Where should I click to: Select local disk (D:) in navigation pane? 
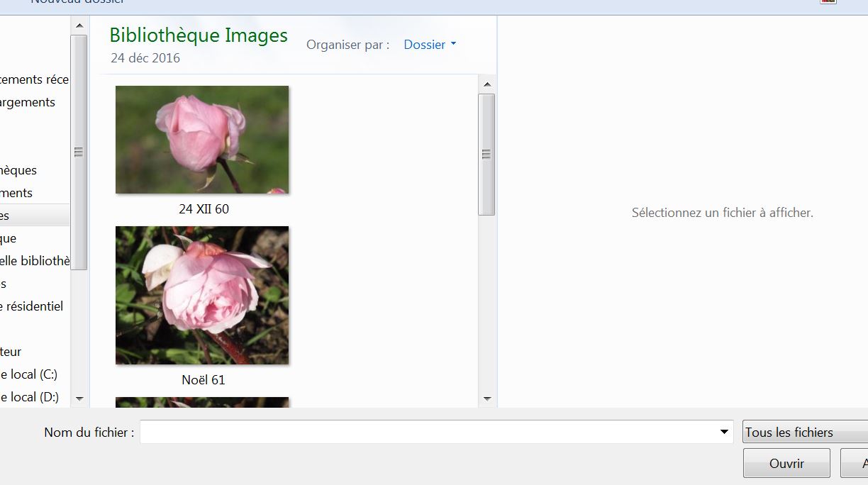[x=29, y=397]
